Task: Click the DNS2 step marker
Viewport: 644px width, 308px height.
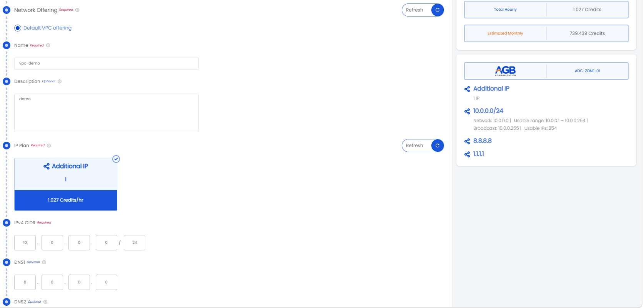Action: pos(7,302)
